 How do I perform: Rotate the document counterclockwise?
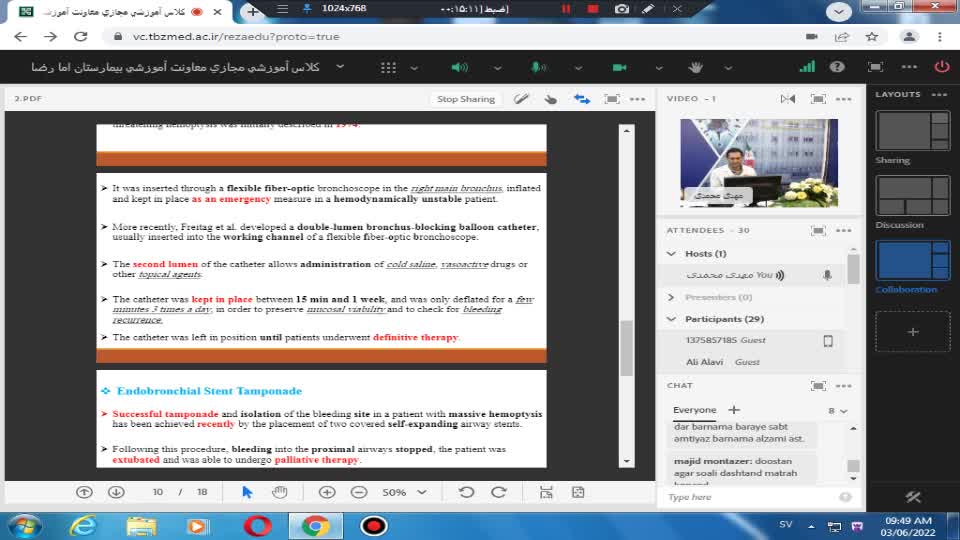(466, 492)
